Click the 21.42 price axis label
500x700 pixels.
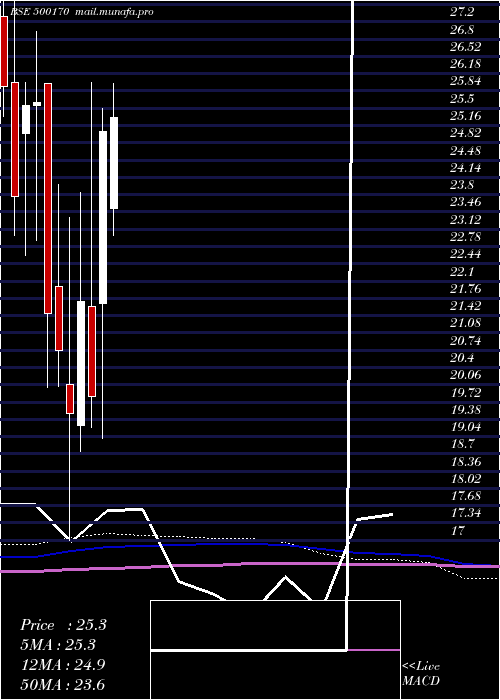(465, 306)
